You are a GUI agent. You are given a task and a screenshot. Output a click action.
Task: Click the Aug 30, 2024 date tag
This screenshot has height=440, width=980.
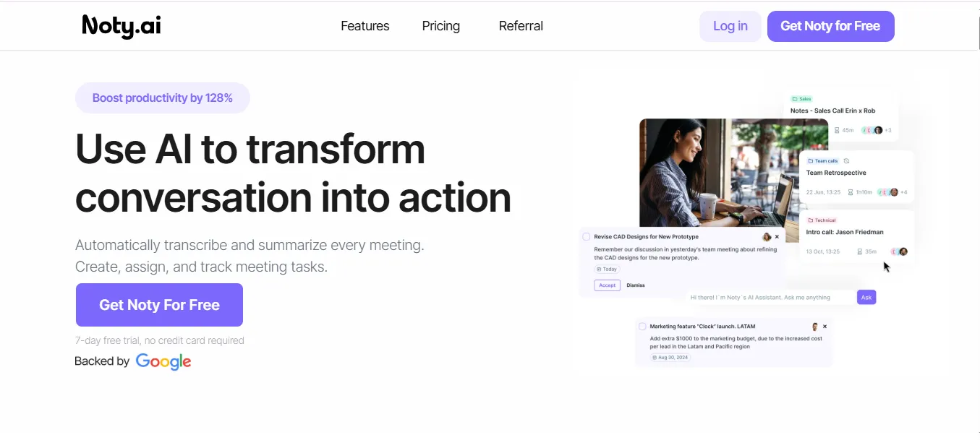[x=670, y=358]
